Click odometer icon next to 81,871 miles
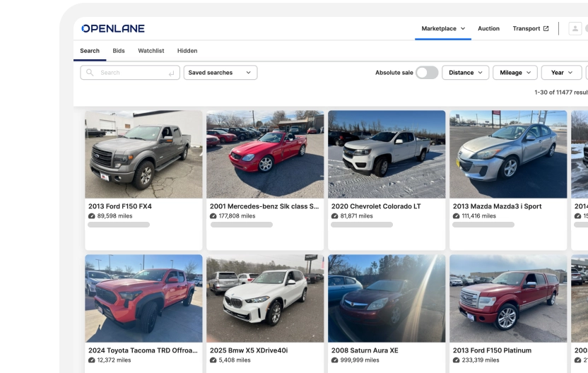Image resolution: width=588 pixels, height=373 pixels. (334, 216)
